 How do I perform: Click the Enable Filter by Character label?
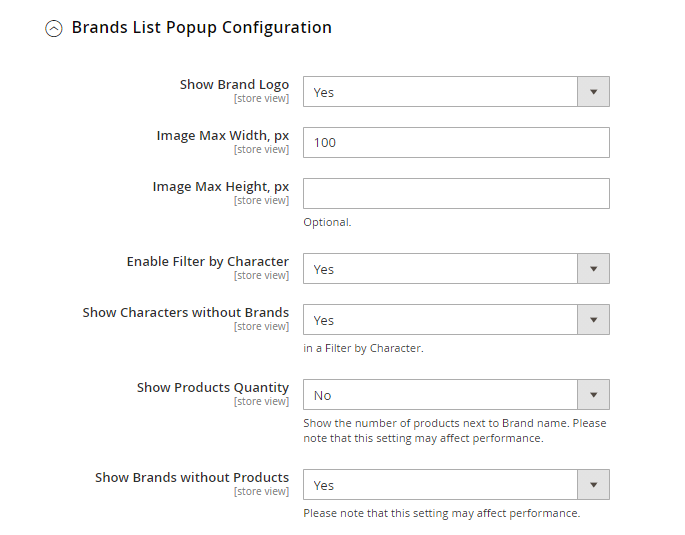(207, 262)
